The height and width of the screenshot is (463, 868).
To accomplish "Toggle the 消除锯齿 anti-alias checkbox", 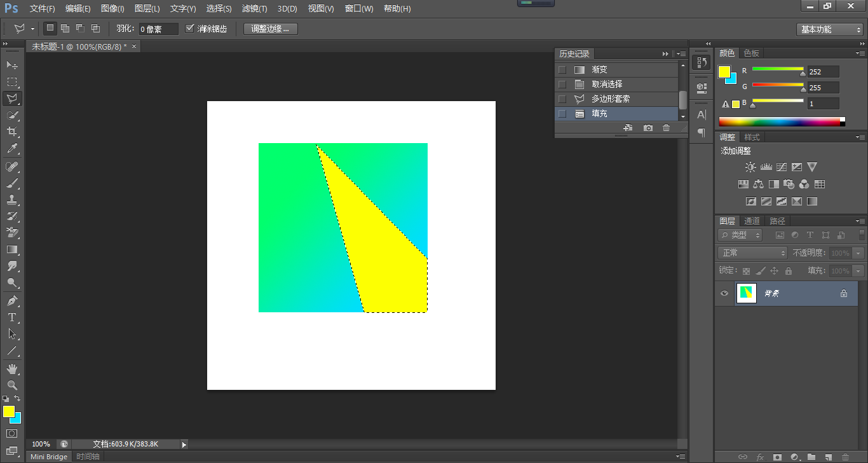I will (190, 29).
